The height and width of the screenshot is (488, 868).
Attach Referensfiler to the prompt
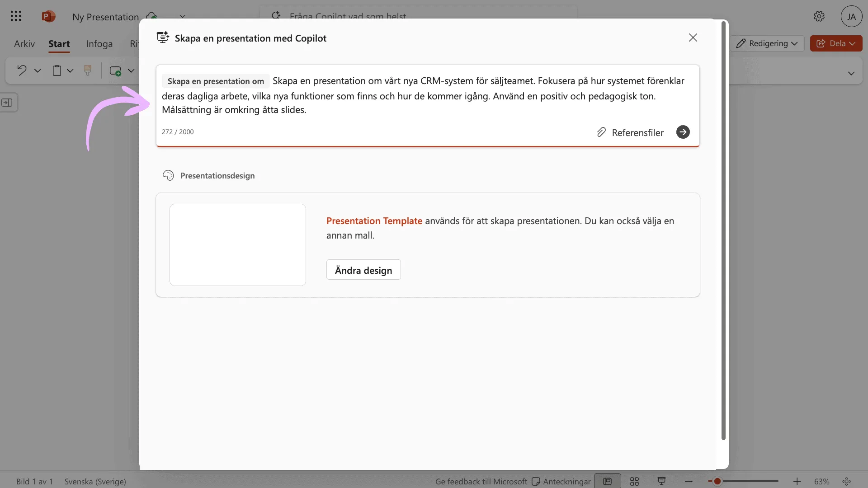(x=630, y=132)
